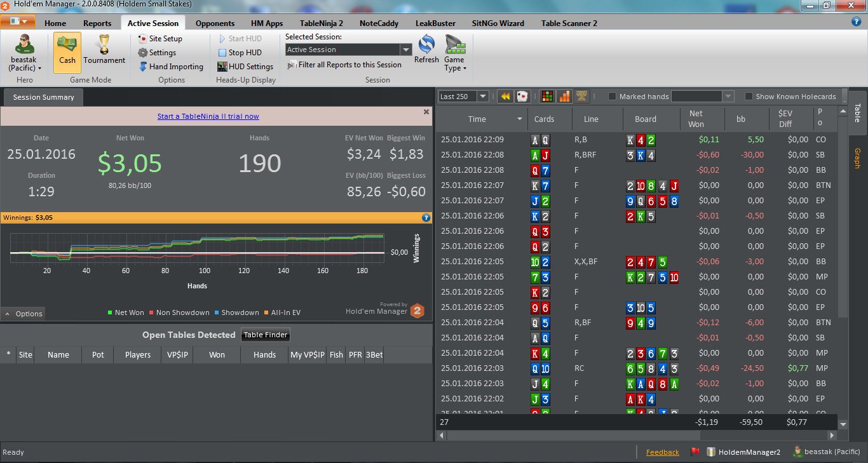Open the Table Scanner 2 tab
The height and width of the screenshot is (463, 868).
(x=569, y=23)
